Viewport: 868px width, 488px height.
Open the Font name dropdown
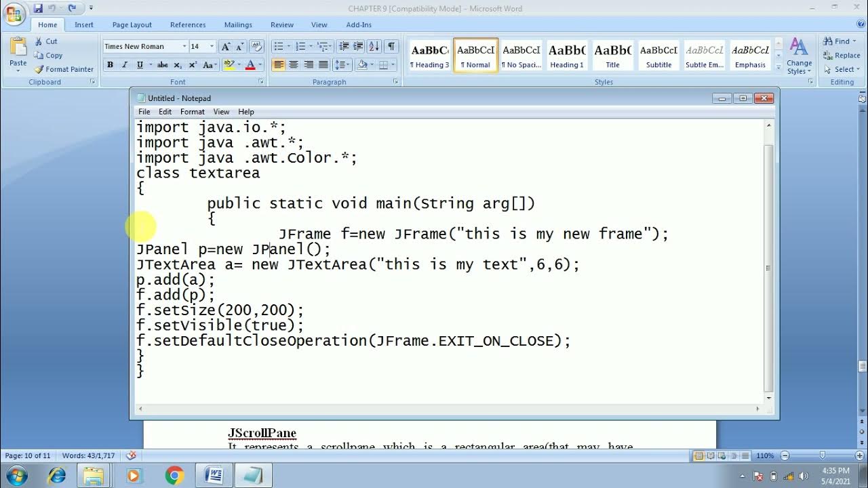pos(184,46)
